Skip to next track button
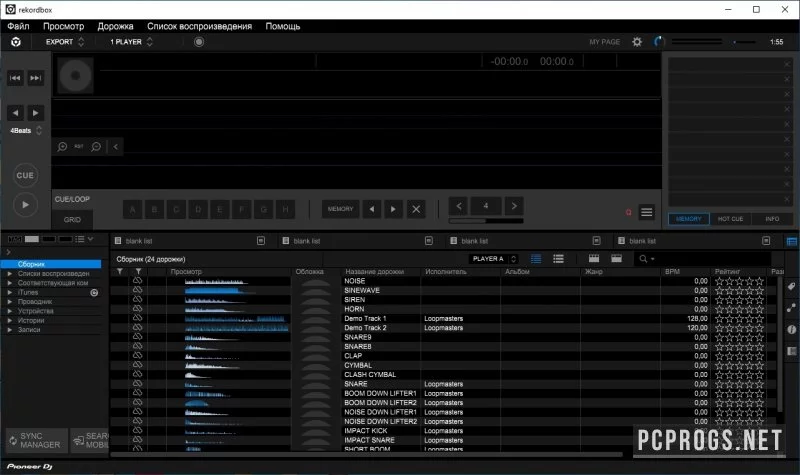 36,78
